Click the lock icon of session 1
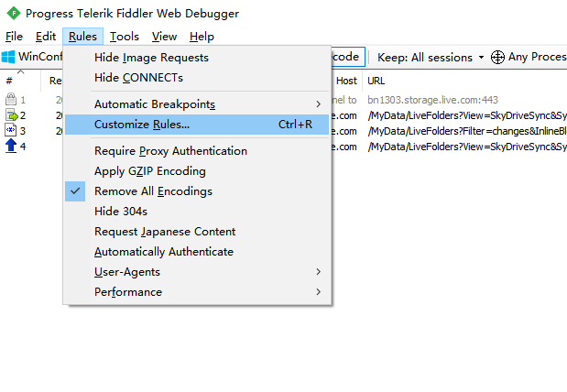This screenshot has width=567, height=392. point(11,99)
